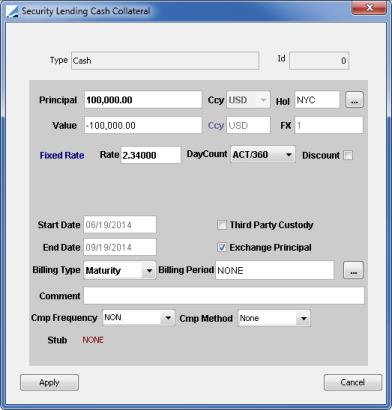Click the FX rate field
Image resolution: width=392 pixels, height=410 pixels.
click(x=329, y=125)
